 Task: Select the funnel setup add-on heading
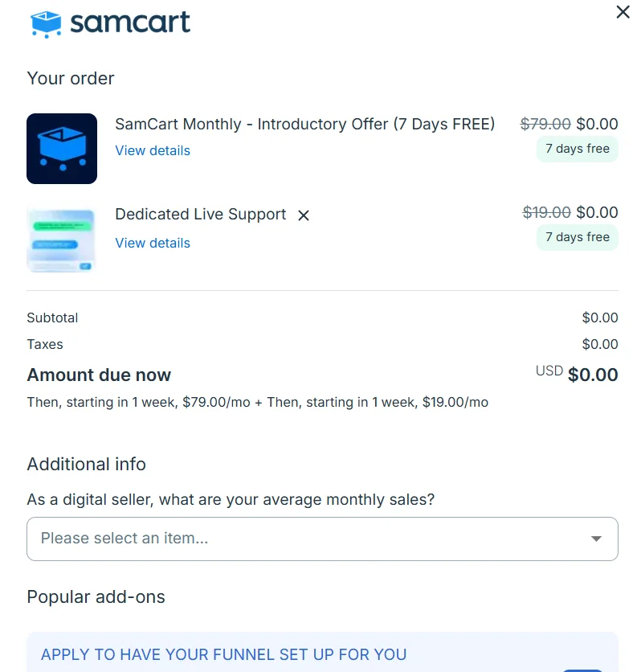223,654
